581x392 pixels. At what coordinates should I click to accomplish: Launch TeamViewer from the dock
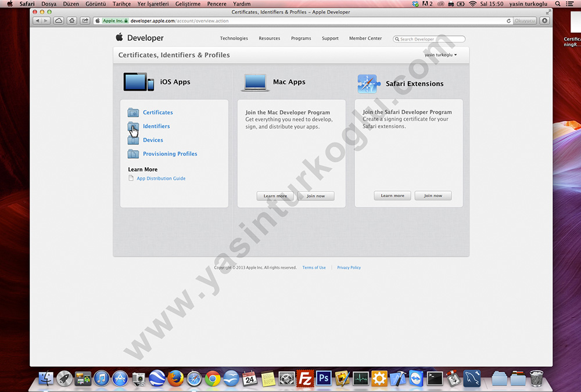(416, 378)
